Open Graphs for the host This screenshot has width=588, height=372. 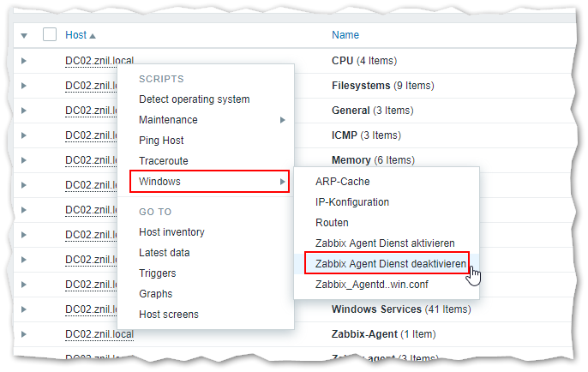[x=155, y=294]
